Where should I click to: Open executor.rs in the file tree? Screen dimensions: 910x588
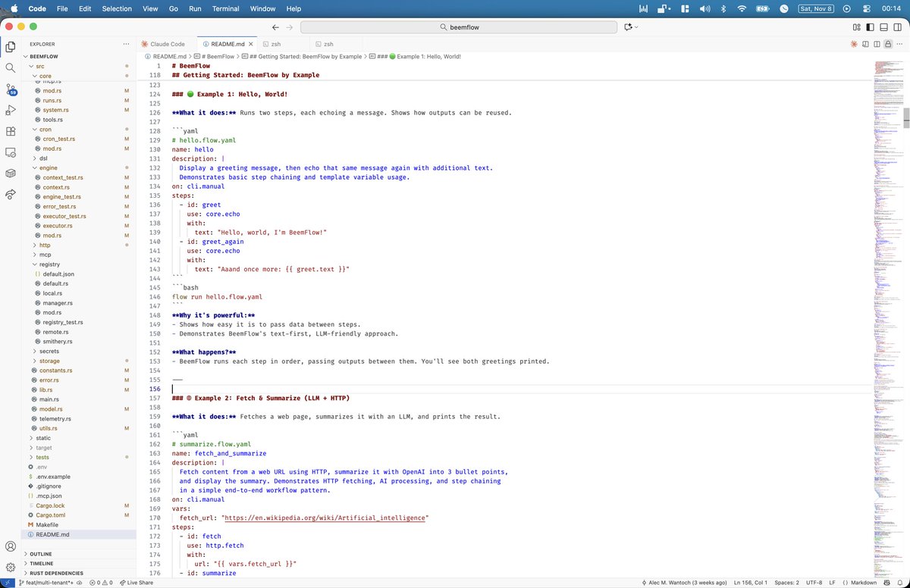coord(57,226)
